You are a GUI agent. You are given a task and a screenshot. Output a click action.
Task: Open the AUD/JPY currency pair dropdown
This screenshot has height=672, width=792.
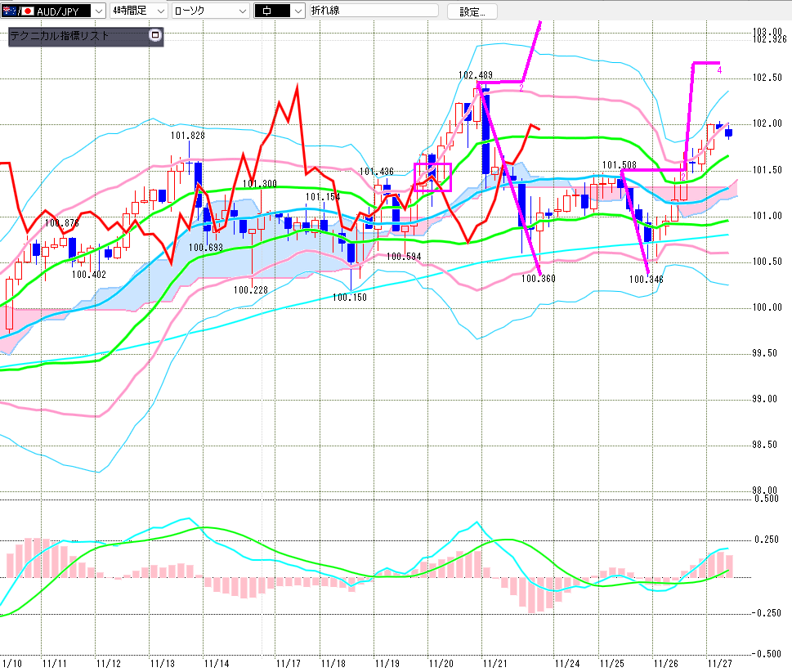tap(99, 11)
